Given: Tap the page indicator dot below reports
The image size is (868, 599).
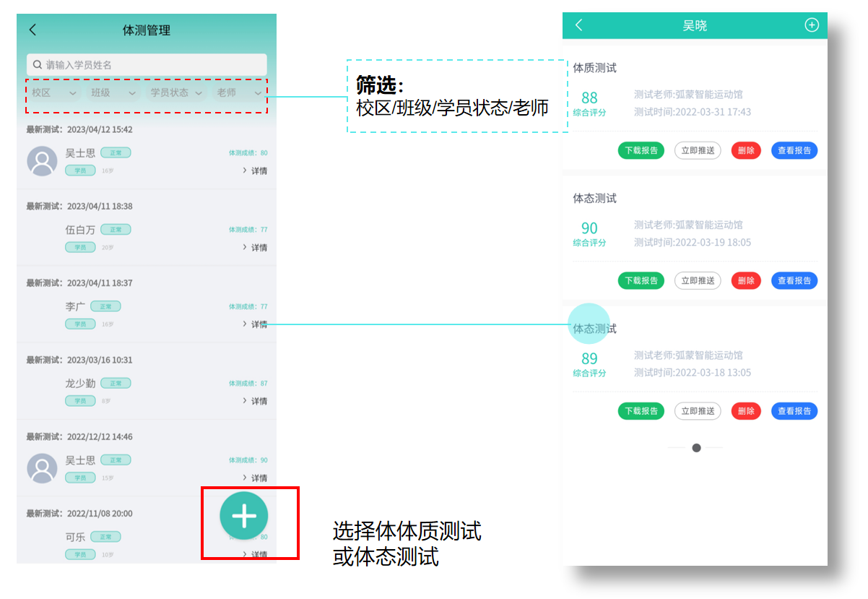Looking at the screenshot, I should (696, 448).
